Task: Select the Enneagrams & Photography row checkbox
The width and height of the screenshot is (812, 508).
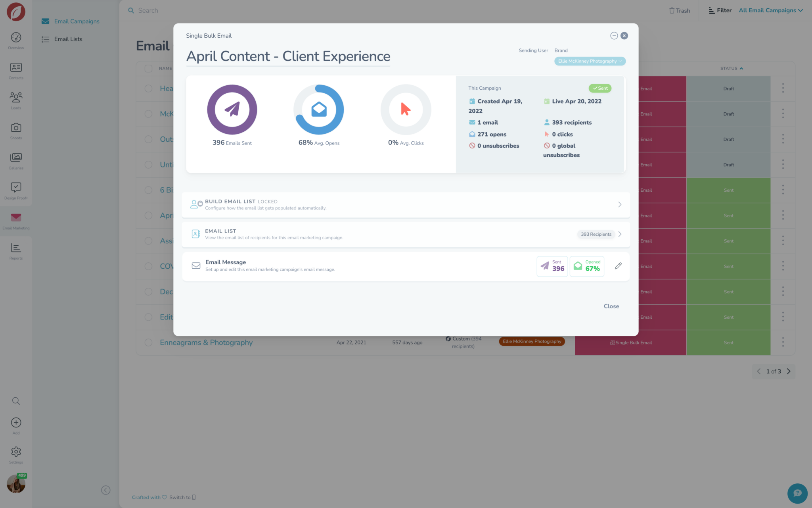Action: [148, 343]
